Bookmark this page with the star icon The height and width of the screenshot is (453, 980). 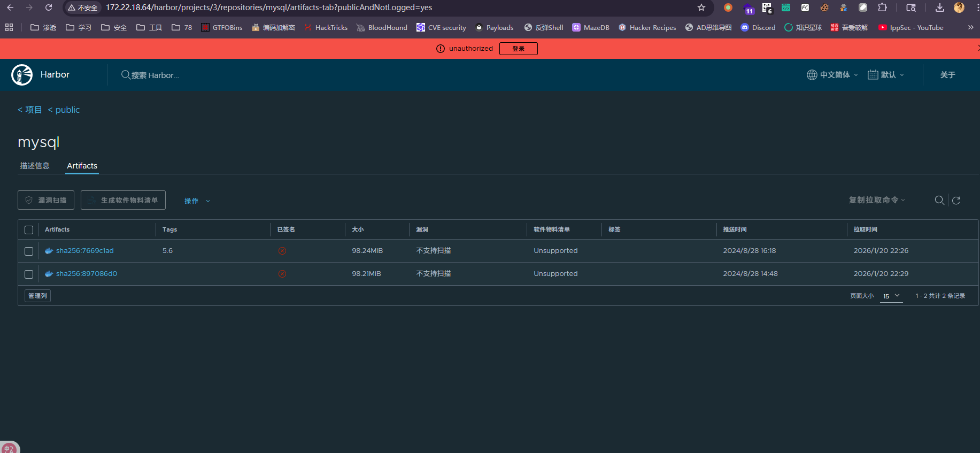click(x=701, y=7)
